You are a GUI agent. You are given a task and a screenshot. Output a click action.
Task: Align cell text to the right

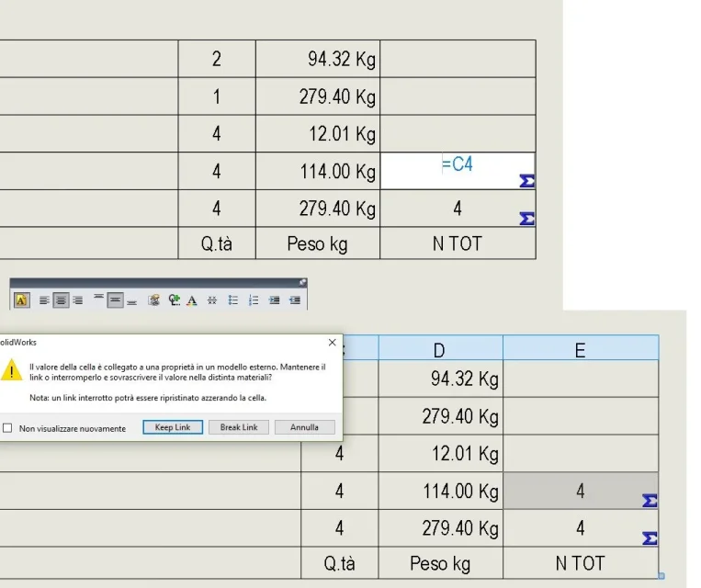pyautogui.click(x=78, y=300)
